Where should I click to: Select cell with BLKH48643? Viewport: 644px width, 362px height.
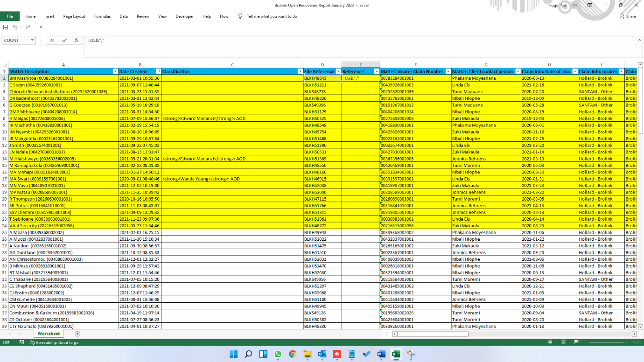click(x=322, y=78)
